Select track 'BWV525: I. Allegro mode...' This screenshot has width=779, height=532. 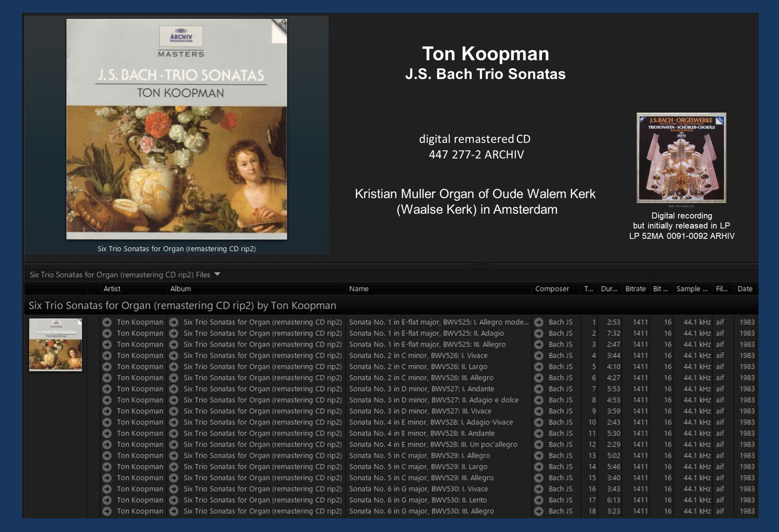(439, 322)
